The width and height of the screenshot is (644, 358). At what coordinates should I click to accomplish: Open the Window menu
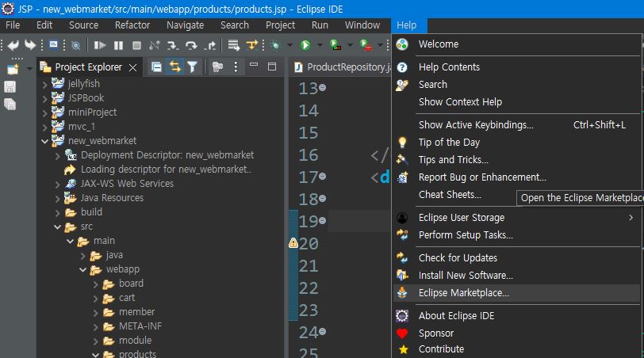tap(362, 25)
